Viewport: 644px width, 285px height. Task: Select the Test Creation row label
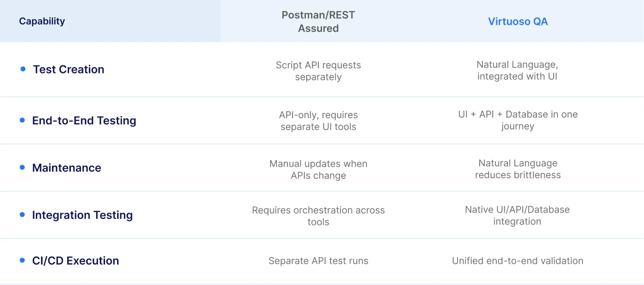pyautogui.click(x=69, y=69)
